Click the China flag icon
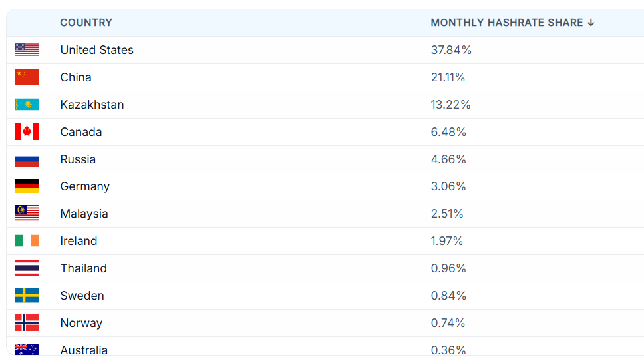This screenshot has height=363, width=644. pos(27,77)
